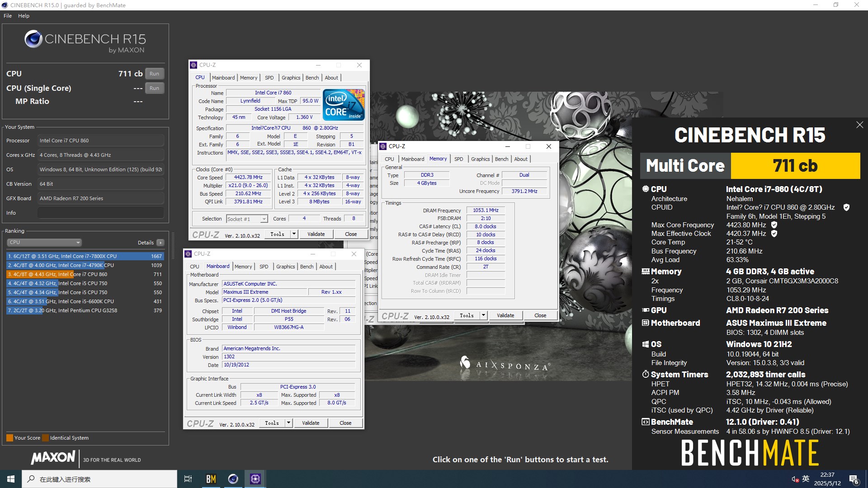Select the Memory tab in CPU-Z Mainboard window
Viewport: 868px width, 488px height.
[243, 267]
